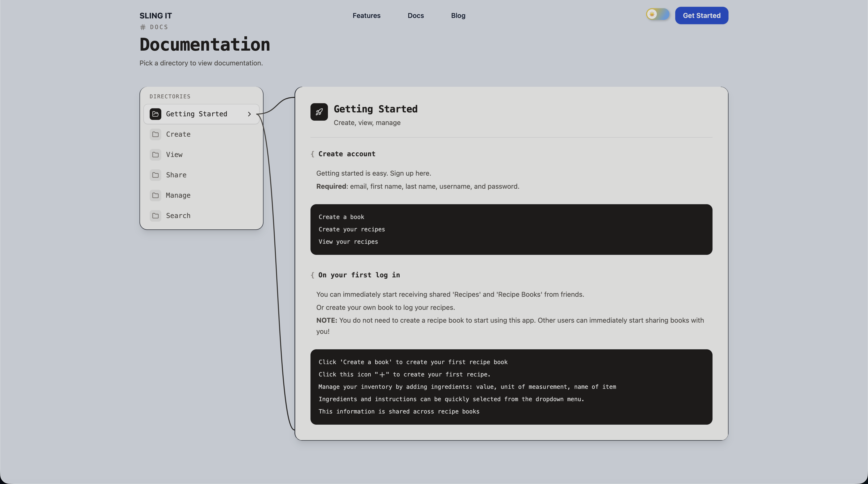Click the SLING IT logo link

(x=156, y=16)
